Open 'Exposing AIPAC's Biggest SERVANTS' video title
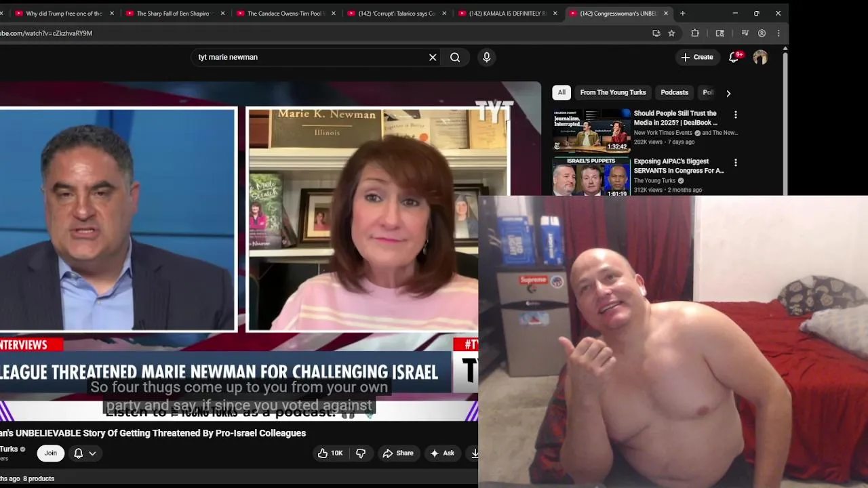 coord(678,166)
